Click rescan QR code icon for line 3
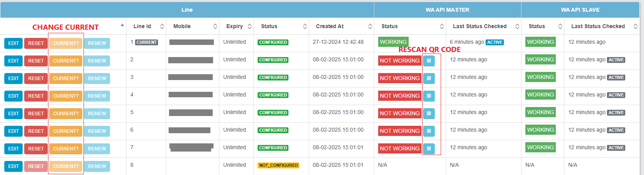 coord(429,79)
